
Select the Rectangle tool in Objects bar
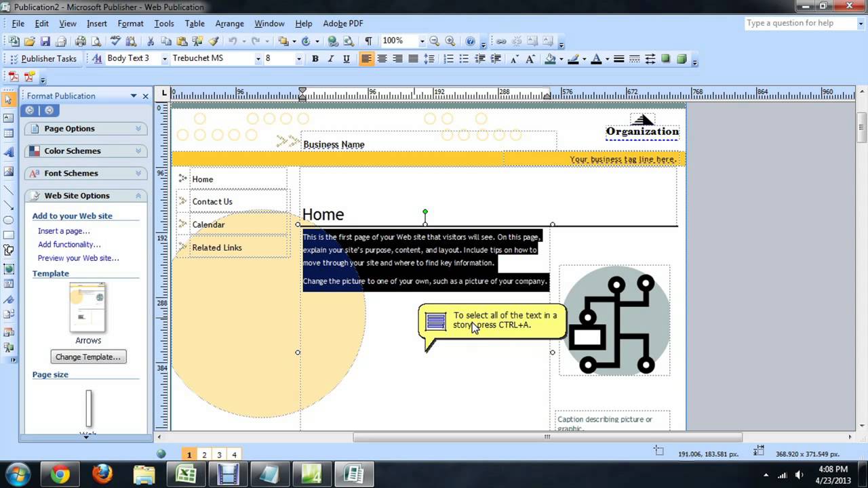8,235
